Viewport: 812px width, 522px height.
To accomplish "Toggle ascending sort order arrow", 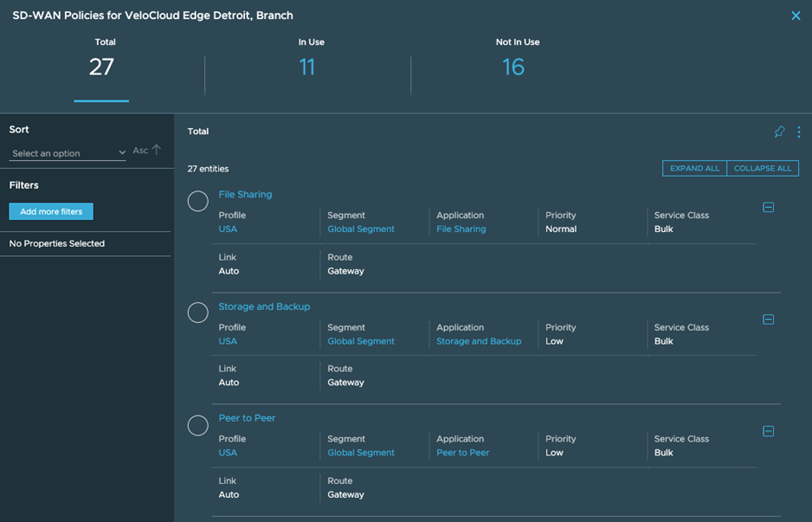I will [x=157, y=150].
